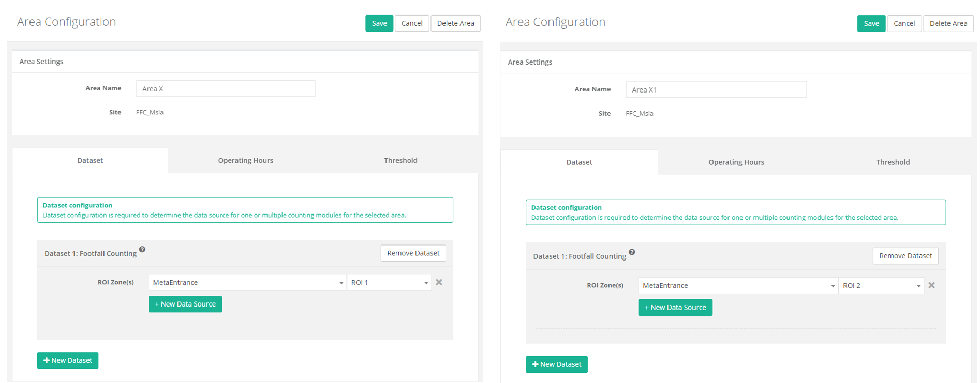Click the Dataset 1: Footfall Counting title in Area X1 panel
Viewport: 980px width, 383px height.
580,256
